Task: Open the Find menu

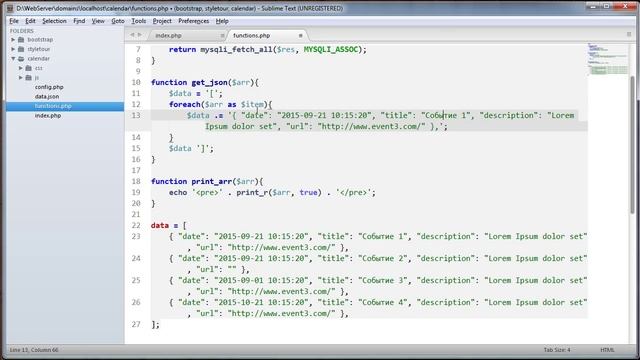Action: pos(79,21)
